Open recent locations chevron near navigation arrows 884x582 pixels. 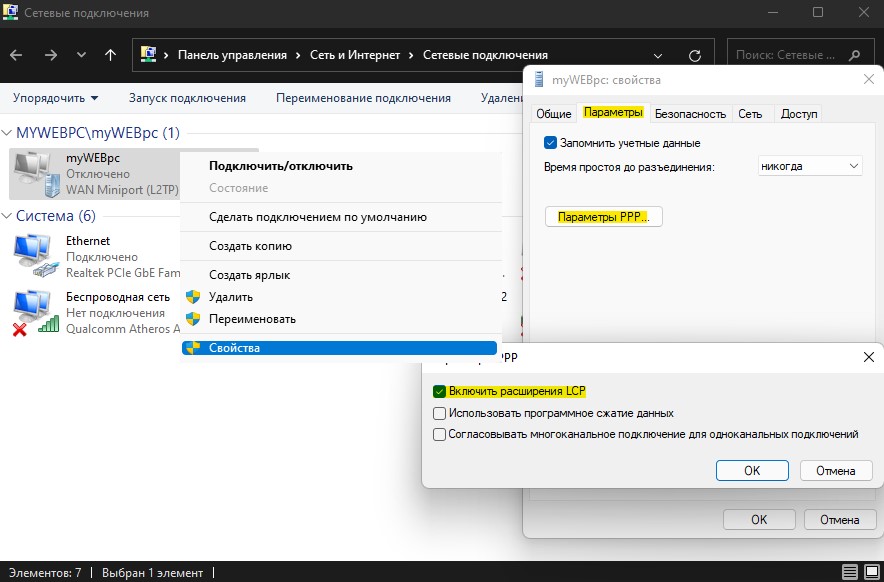[x=81, y=55]
